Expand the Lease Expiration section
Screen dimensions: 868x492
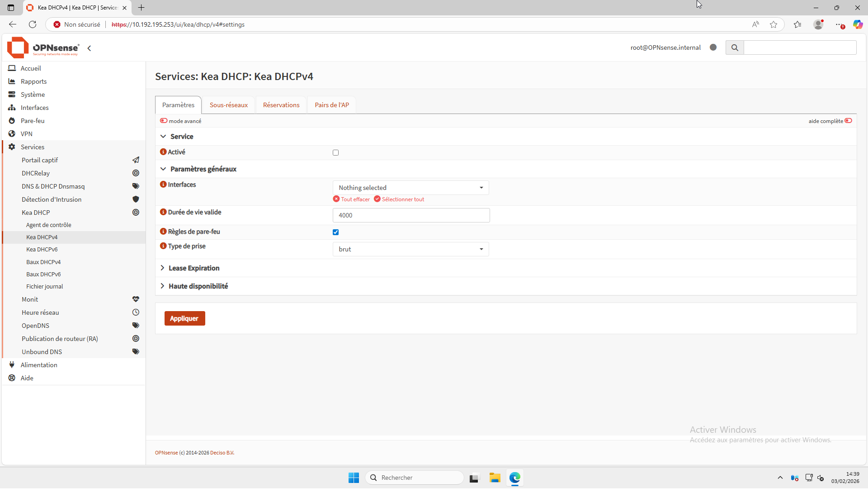[x=194, y=268]
